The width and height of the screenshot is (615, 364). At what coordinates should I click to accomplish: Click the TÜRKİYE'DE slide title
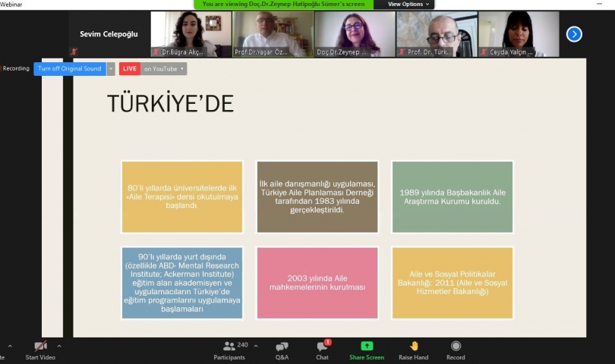[x=170, y=103]
